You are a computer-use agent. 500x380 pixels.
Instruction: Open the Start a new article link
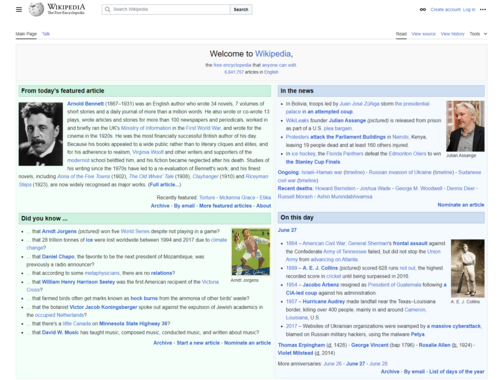[198, 343]
